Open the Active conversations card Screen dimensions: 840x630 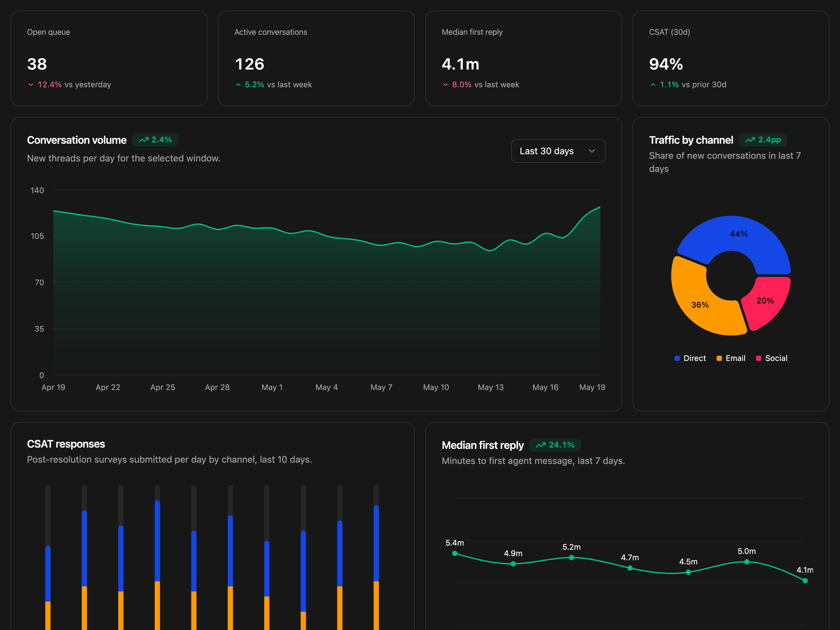[316, 58]
